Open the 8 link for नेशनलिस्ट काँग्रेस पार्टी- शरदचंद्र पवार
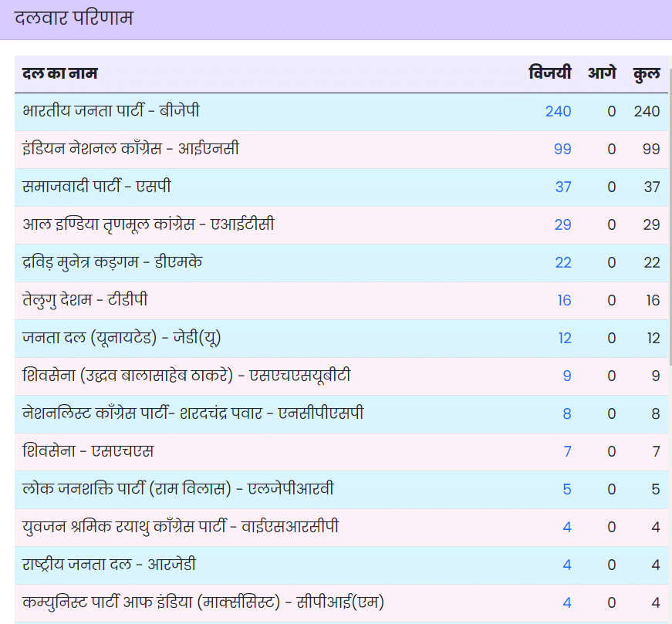Viewport: 672px width, 624px height. click(567, 413)
